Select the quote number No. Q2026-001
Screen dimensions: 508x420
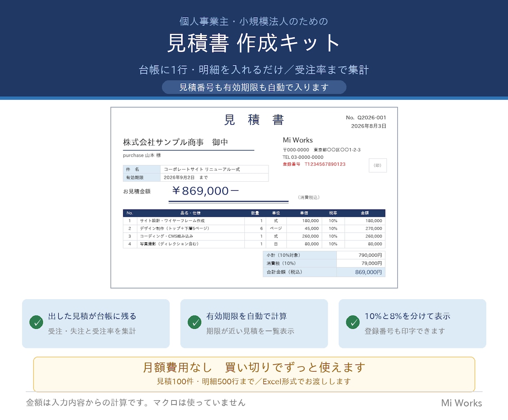366,117
